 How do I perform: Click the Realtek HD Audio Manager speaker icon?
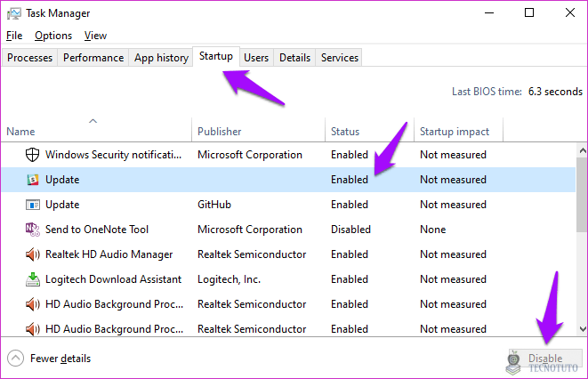pos(33,254)
